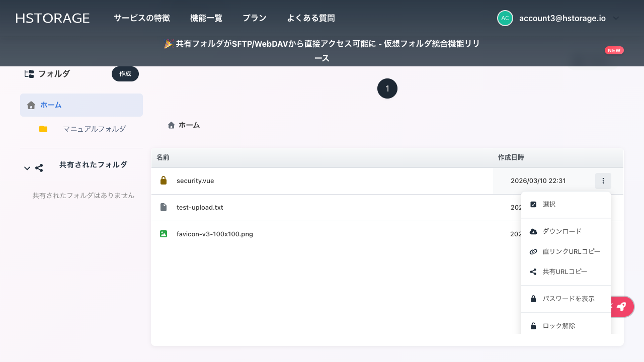Click the share icon beside 共有URLコピー
Image resolution: width=644 pixels, height=362 pixels.
(533, 271)
